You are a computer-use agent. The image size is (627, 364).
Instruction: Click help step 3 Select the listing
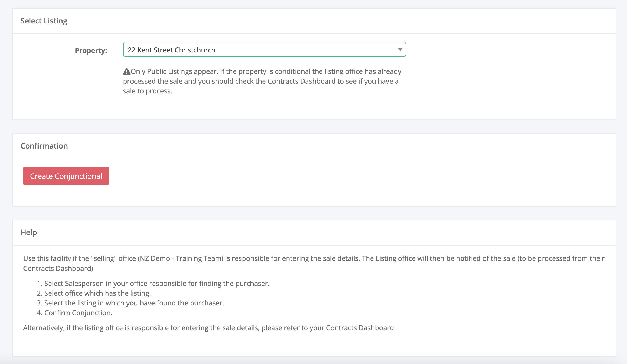(x=134, y=303)
